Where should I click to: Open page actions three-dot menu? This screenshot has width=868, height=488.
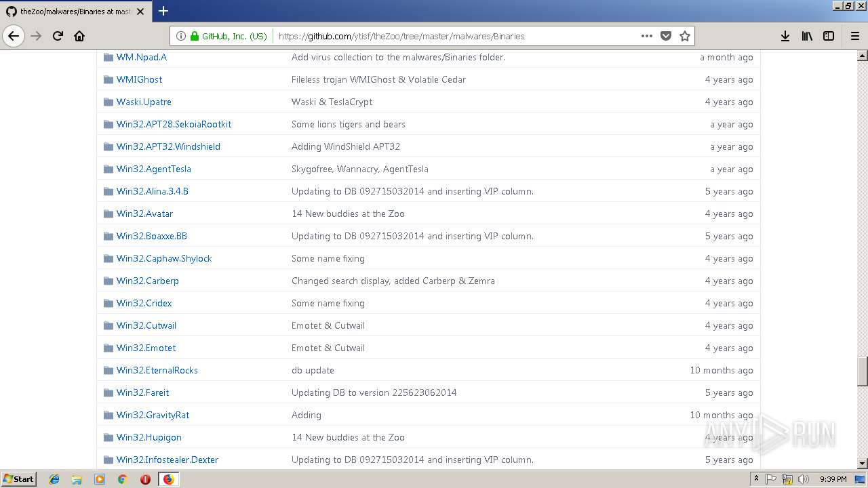coord(647,36)
